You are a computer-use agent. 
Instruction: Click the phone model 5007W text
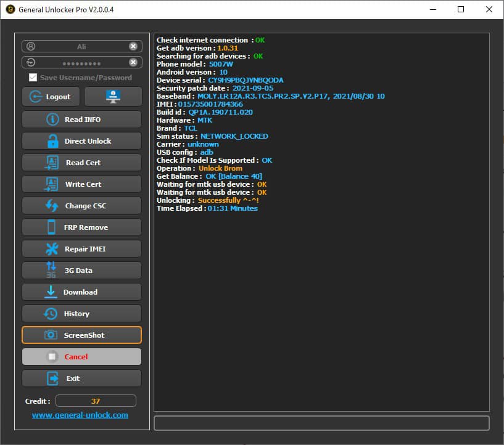click(x=221, y=64)
